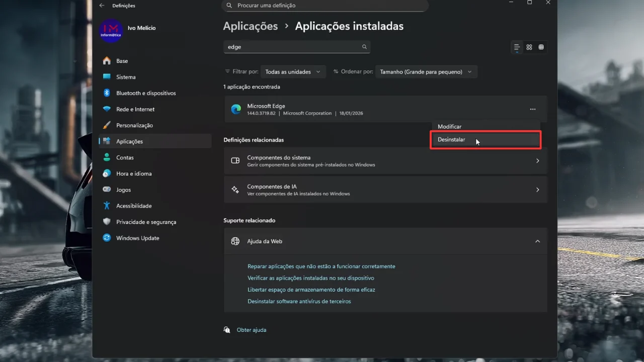Image resolution: width=644 pixels, height=362 pixels.
Task: Open Desinstalar software antivírus de terceiros link
Action: click(x=299, y=301)
